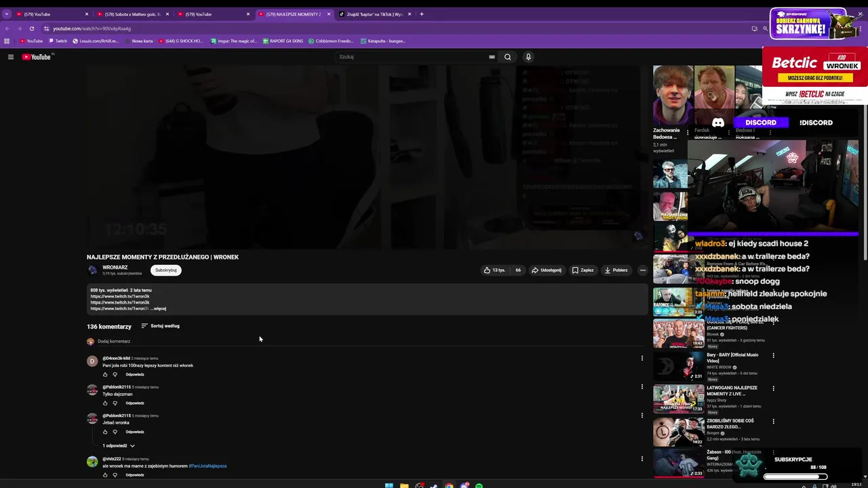Open WRONIARZ channel name link

[x=115, y=267]
